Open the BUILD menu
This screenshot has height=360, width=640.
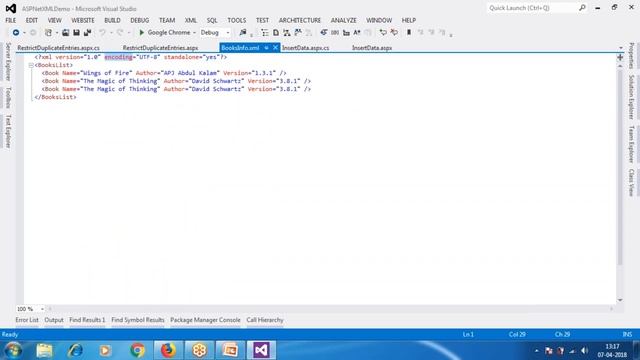coord(112,20)
